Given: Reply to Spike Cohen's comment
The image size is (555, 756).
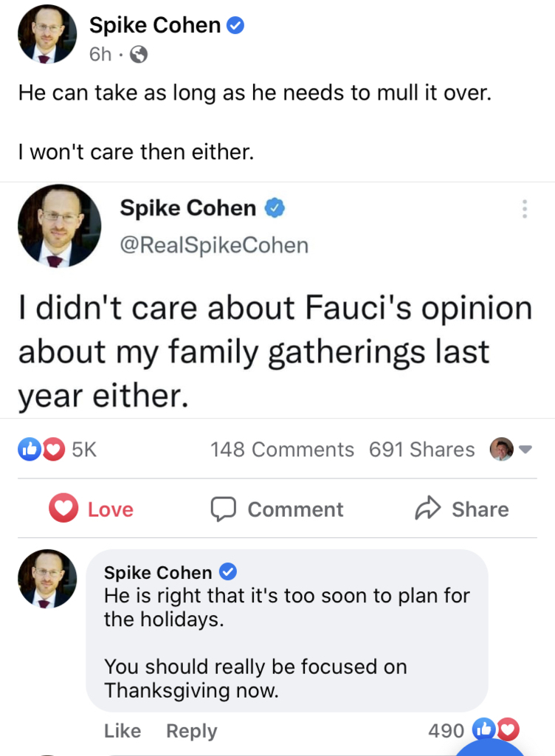Looking at the screenshot, I should pos(191,730).
